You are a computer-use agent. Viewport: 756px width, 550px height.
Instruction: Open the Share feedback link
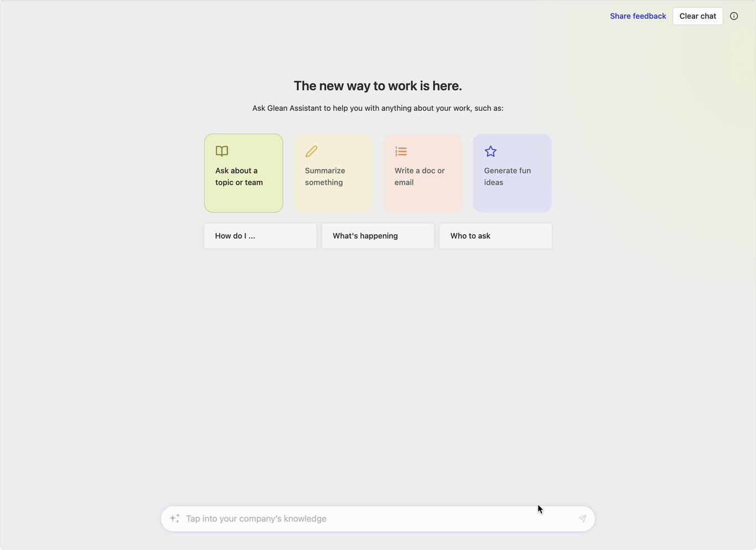coord(638,16)
